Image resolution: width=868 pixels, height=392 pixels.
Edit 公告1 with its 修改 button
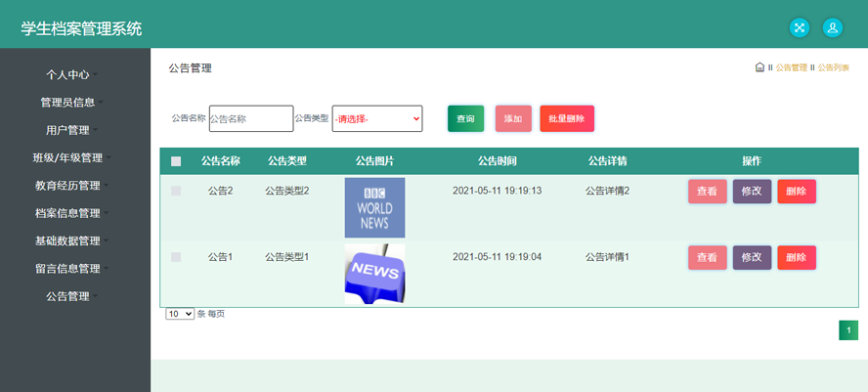coord(752,257)
